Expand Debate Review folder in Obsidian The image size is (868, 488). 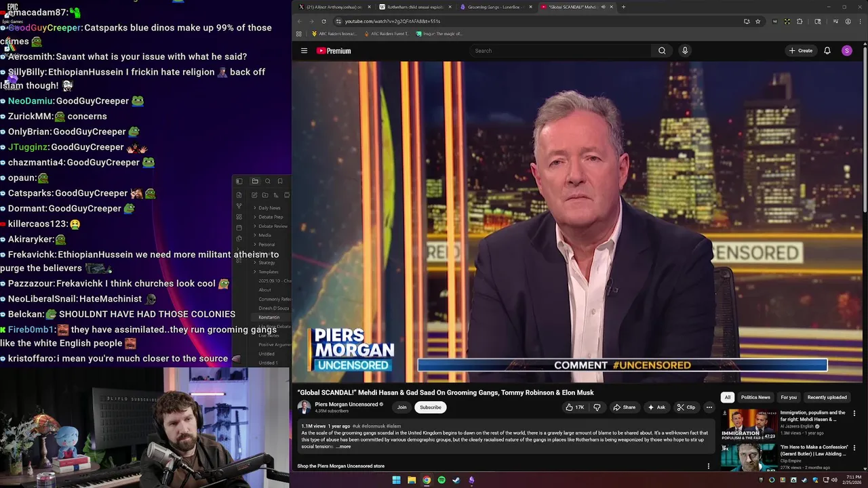273,226
